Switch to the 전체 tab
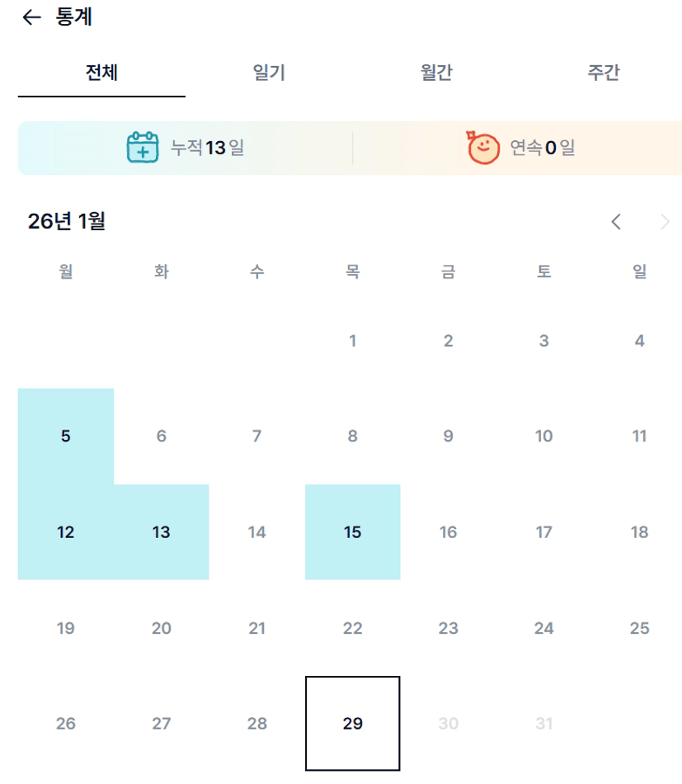This screenshot has height=784, width=682. point(101,73)
